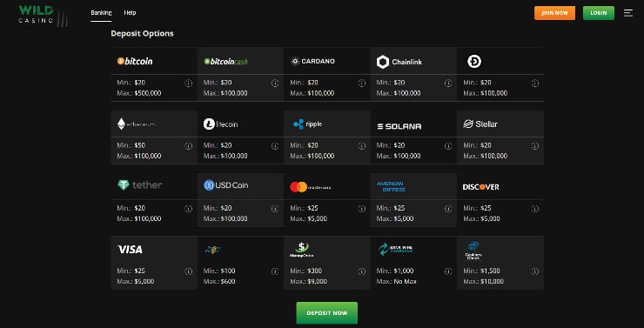Select the Visa card logo
This screenshot has width=644, height=328.
130,250
